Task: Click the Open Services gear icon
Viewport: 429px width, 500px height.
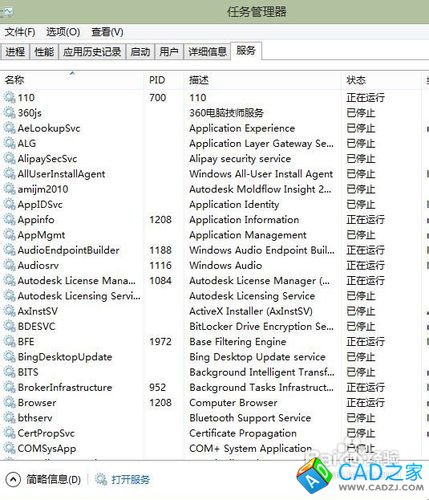Action: [101, 479]
